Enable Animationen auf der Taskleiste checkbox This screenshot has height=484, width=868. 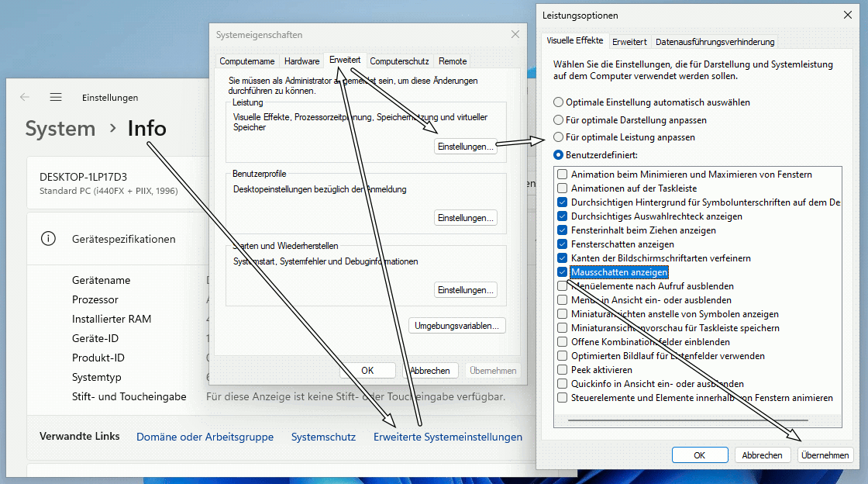[x=563, y=188]
